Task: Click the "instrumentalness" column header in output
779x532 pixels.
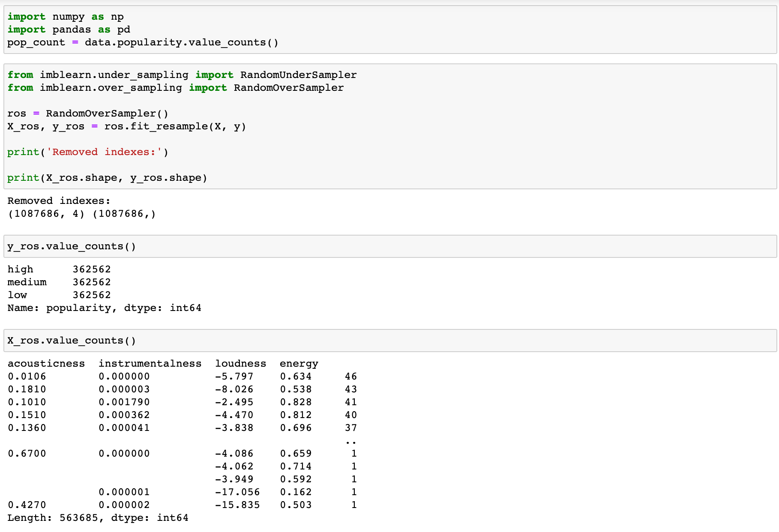Action: pos(150,364)
